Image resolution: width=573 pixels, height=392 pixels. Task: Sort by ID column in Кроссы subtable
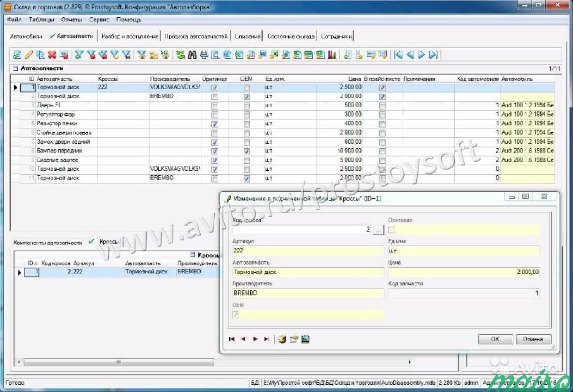[32, 264]
